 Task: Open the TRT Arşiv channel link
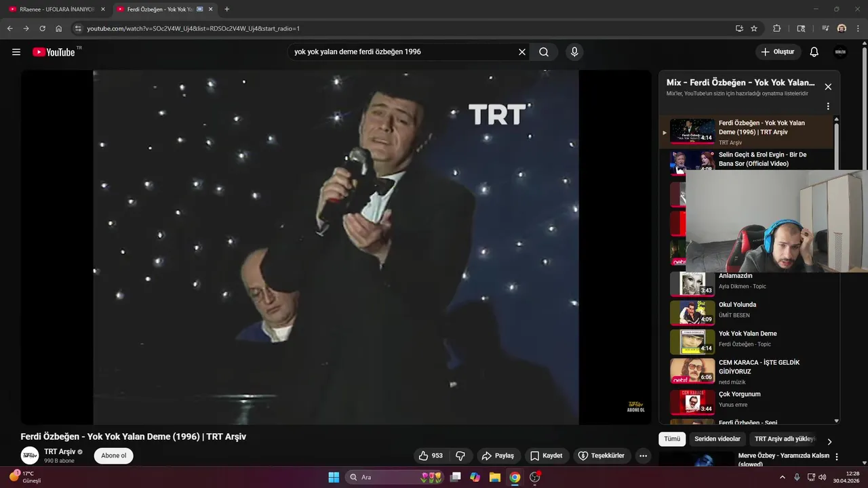click(60, 451)
